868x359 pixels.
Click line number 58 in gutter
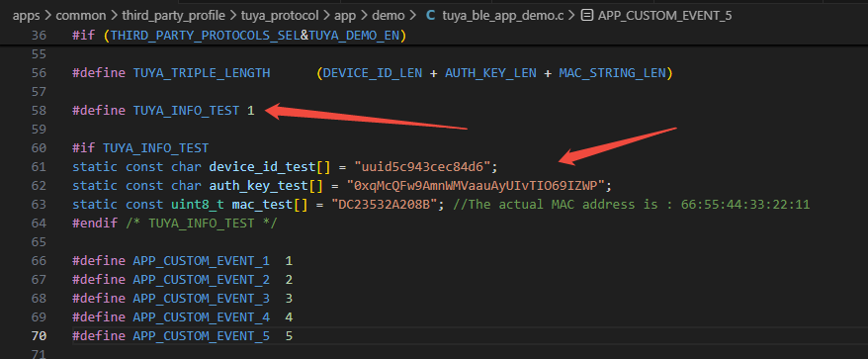click(40, 110)
